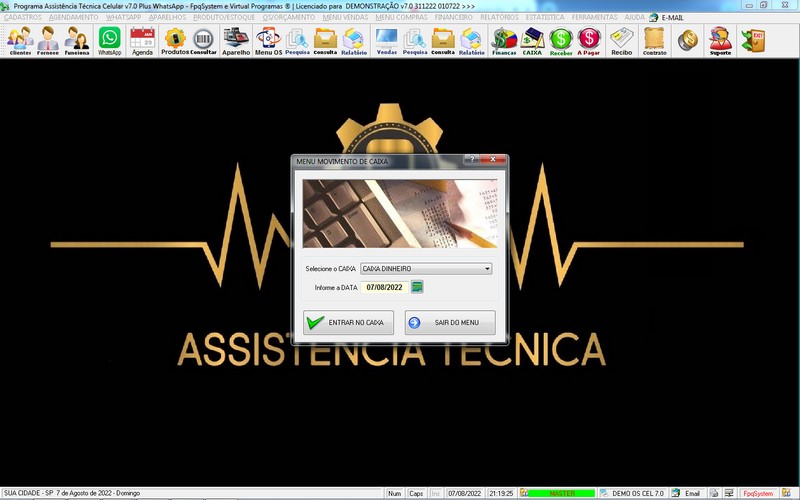Viewport: 800px width, 500px height.
Task: Click the keyboard banner image in dialog
Action: pyautogui.click(x=400, y=213)
